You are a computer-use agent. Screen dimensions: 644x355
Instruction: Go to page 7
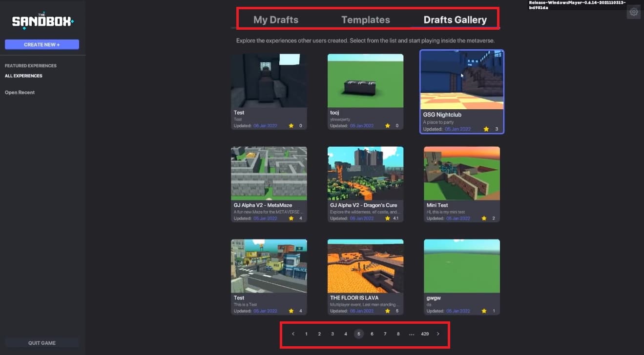coord(385,334)
